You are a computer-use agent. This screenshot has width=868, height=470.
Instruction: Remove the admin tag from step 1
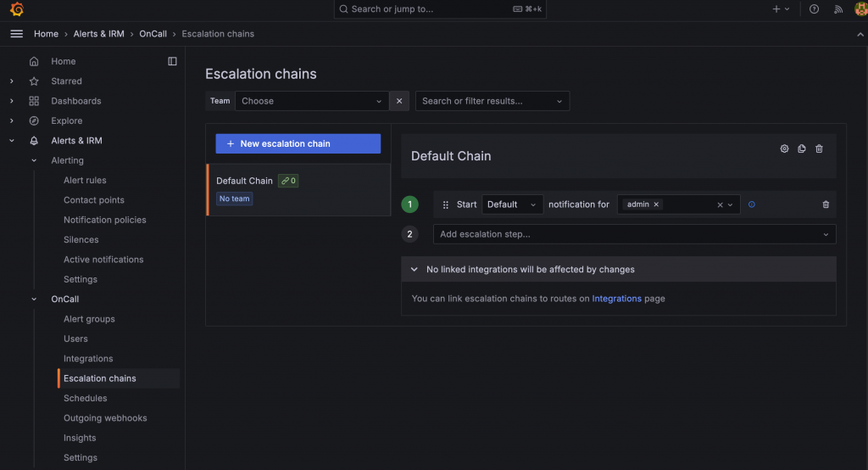[656, 204]
